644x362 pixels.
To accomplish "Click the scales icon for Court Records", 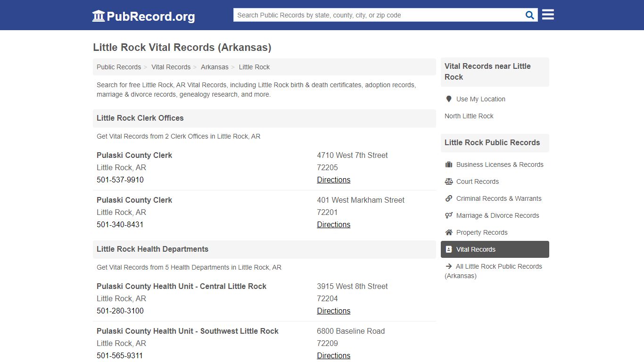I will pyautogui.click(x=449, y=181).
